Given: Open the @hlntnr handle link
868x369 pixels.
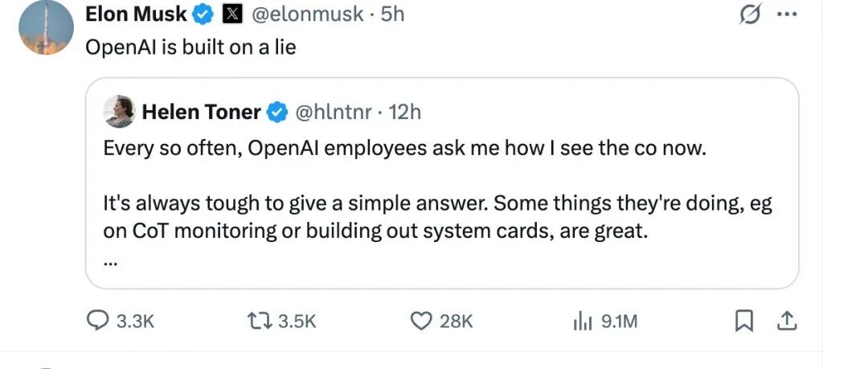Looking at the screenshot, I should point(334,113).
